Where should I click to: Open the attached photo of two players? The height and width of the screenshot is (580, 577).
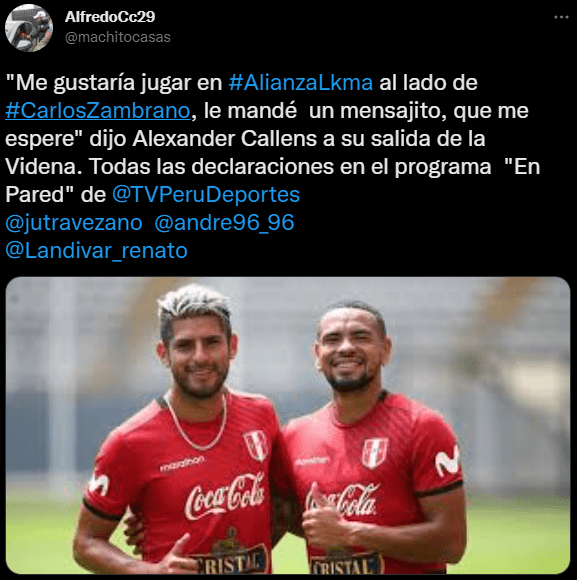pos(288,425)
